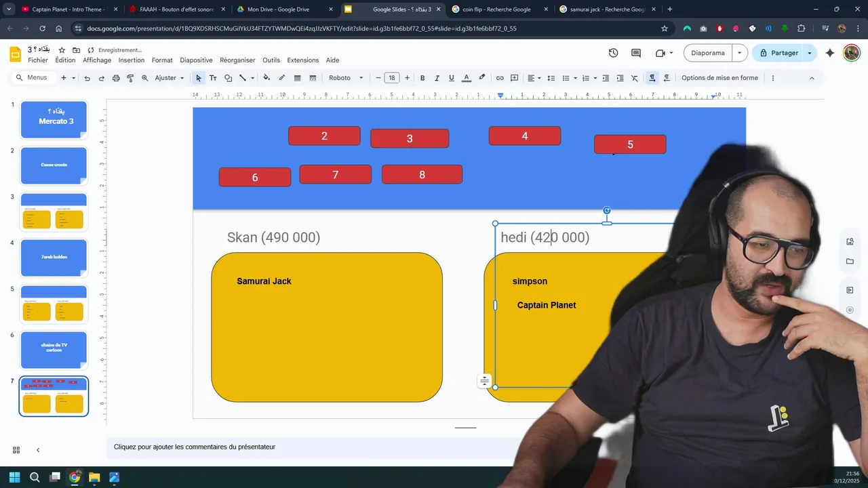The height and width of the screenshot is (488, 868).
Task: Open the Extensions menu
Action: (x=302, y=60)
